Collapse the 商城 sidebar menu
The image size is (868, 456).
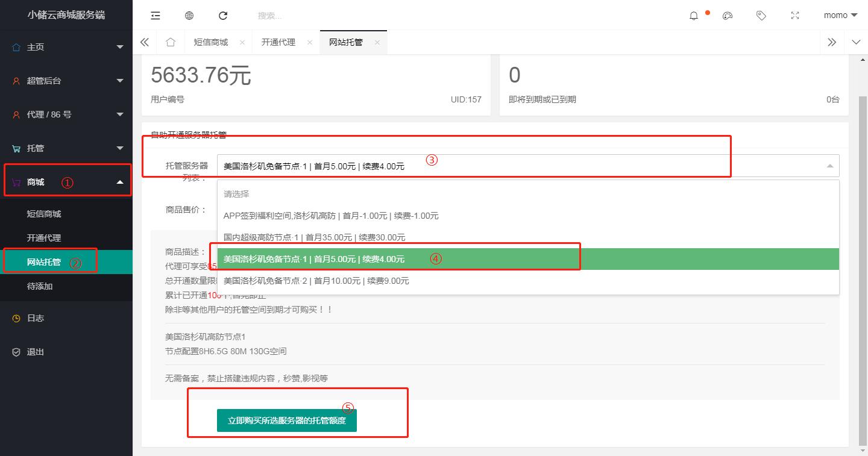pos(66,182)
